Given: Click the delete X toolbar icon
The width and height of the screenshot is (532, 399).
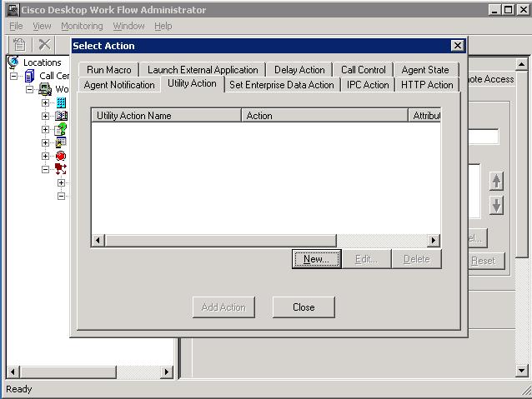Looking at the screenshot, I should [44, 44].
